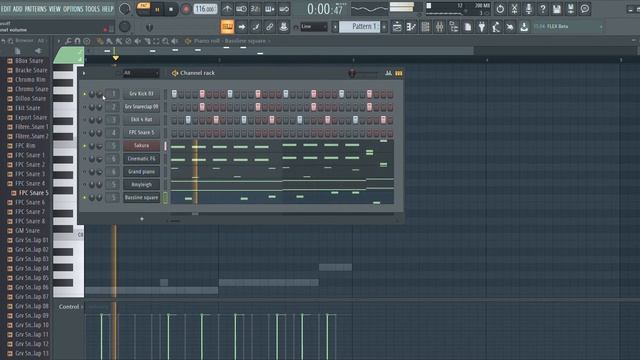Mute the Cinematic PG channel

(85, 159)
